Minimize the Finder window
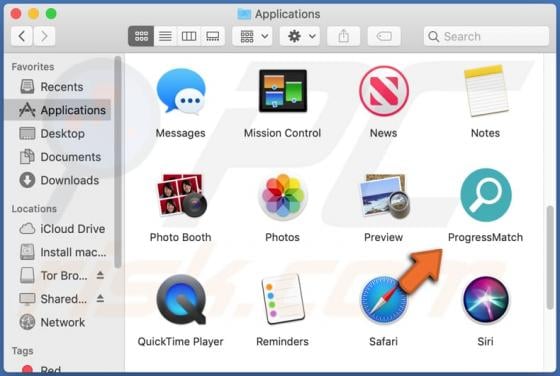560x376 pixels. [x=34, y=14]
